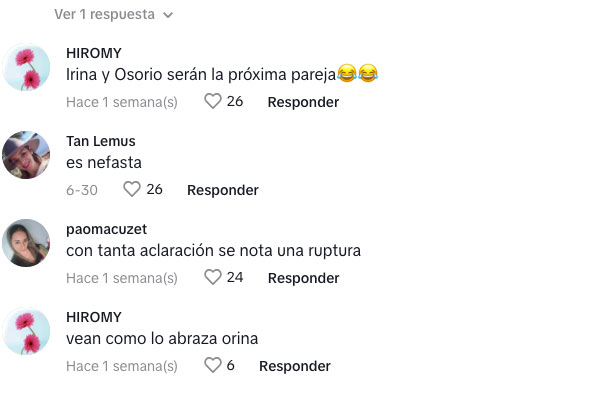Reply to HIROMY's 'abraza orina' comment
The height and width of the screenshot is (395, 613).
pyautogui.click(x=295, y=366)
